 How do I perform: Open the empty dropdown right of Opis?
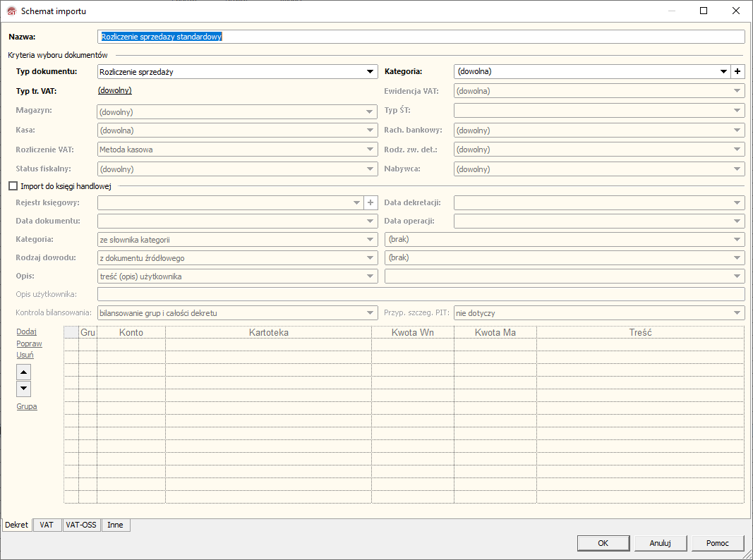(565, 276)
